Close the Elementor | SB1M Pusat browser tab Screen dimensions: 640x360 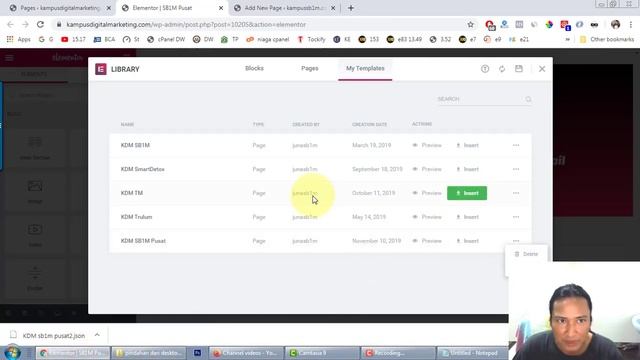coord(221,8)
